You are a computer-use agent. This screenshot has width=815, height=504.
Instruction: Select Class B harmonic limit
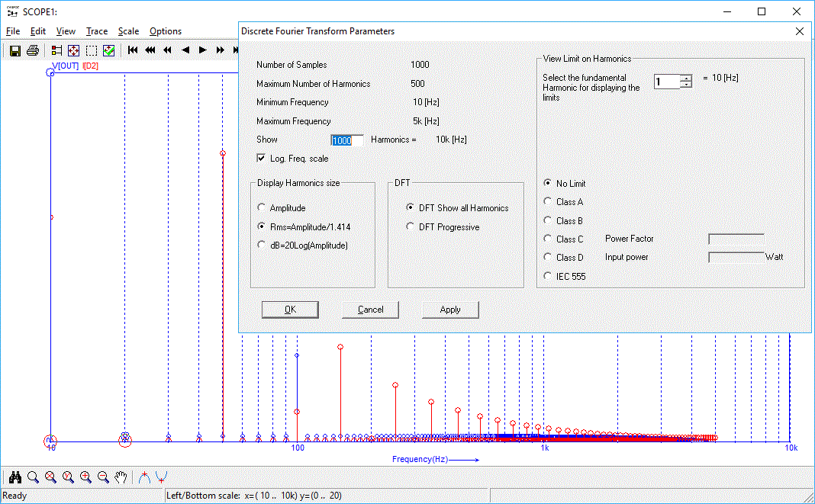[547, 220]
